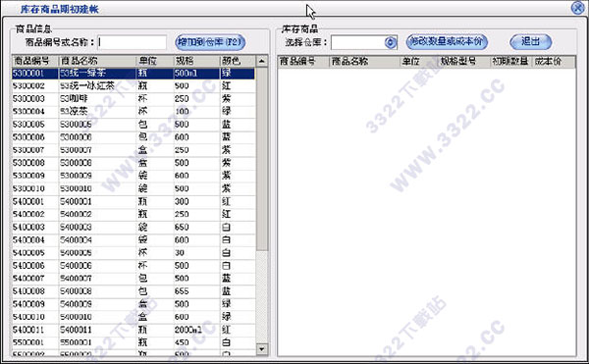Click the 增加到仓库 (F2) button
Image resolution: width=589 pixels, height=364 pixels.
(210, 42)
